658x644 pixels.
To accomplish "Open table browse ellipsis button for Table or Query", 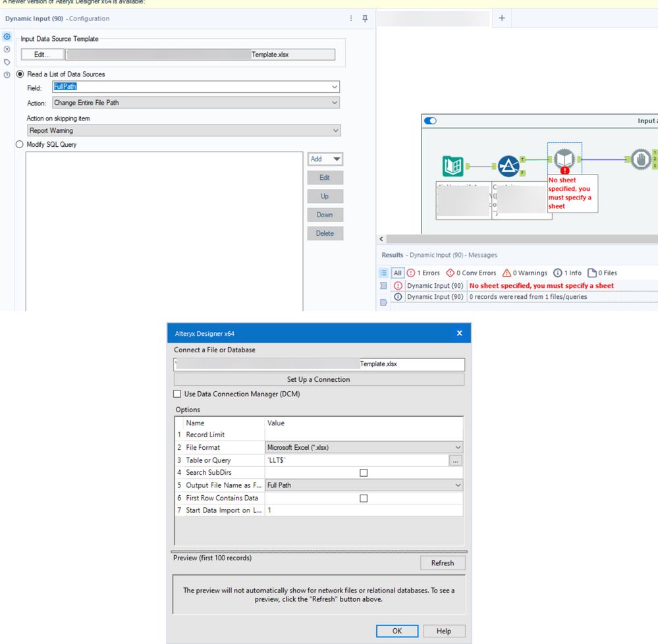I will [x=455, y=461].
